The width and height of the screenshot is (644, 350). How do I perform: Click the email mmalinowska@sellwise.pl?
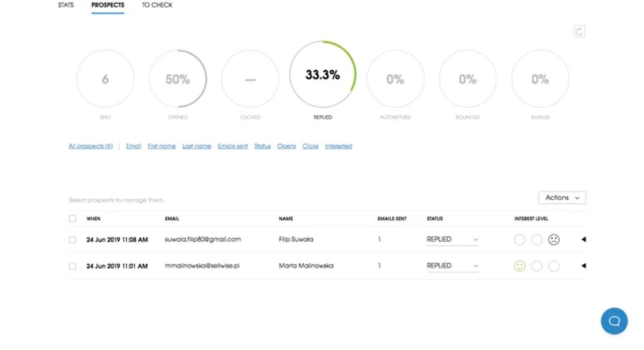(202, 266)
